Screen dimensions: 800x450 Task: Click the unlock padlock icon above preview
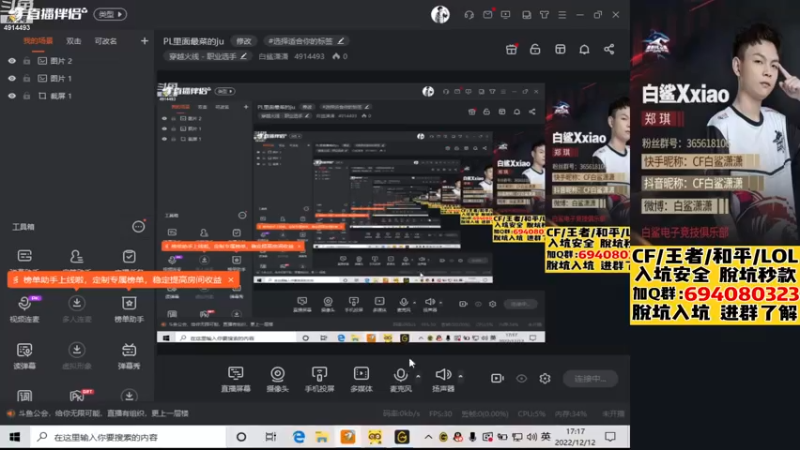[x=535, y=49]
